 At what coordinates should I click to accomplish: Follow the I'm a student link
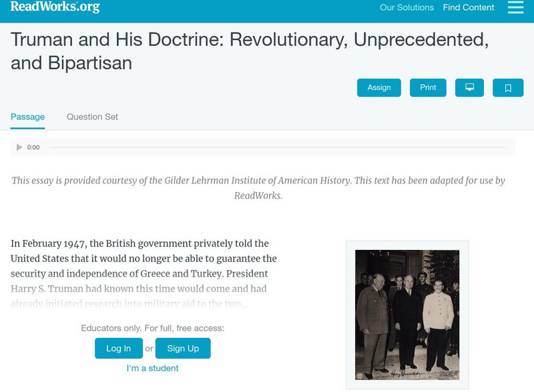[x=153, y=368]
